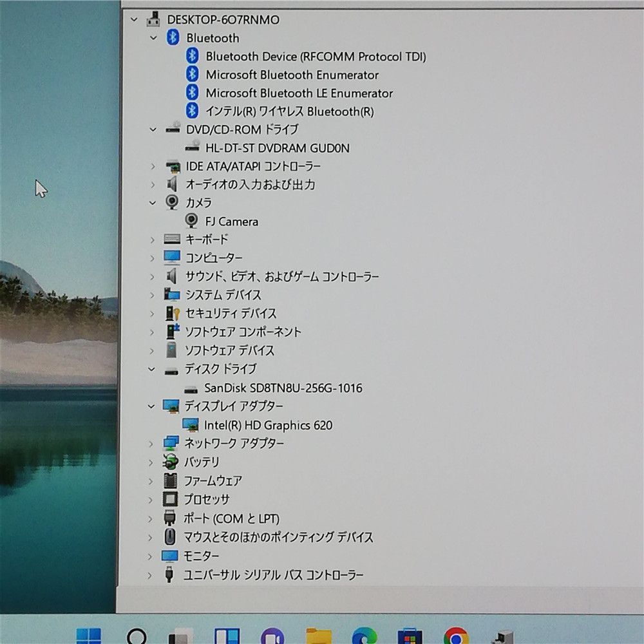Collapse the DVD/CD-ROM ドライブ category

coord(153,129)
